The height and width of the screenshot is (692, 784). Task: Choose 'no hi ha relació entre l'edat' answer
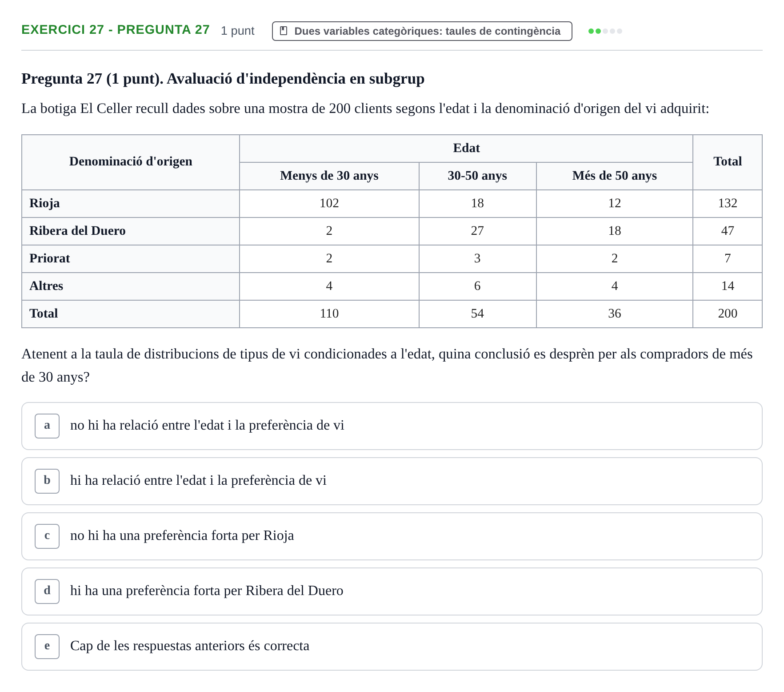coord(392,426)
